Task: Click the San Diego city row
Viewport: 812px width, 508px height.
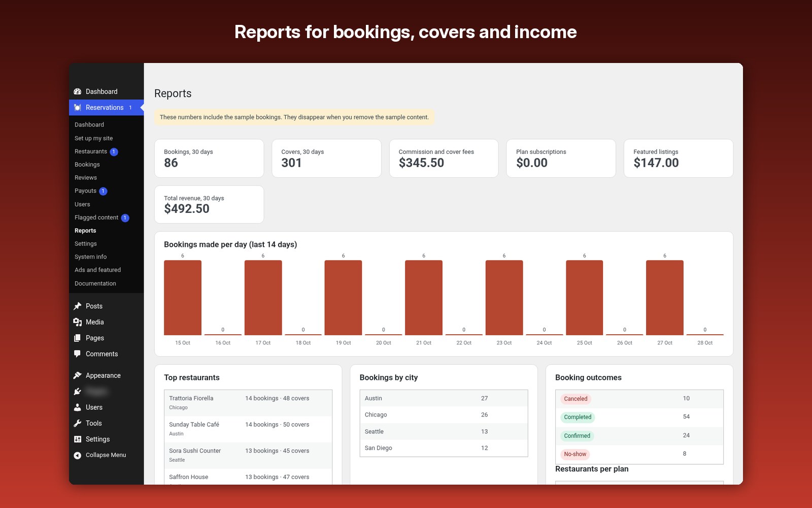Action: click(444, 448)
